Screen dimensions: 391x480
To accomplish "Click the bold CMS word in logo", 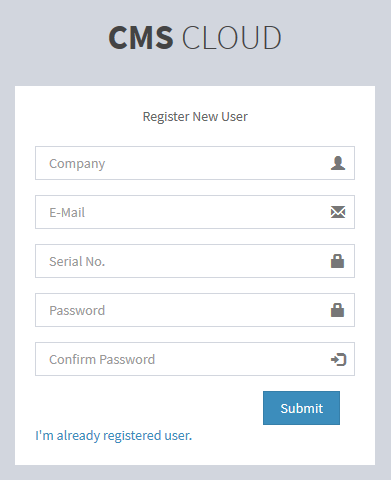I will pyautogui.click(x=141, y=38).
